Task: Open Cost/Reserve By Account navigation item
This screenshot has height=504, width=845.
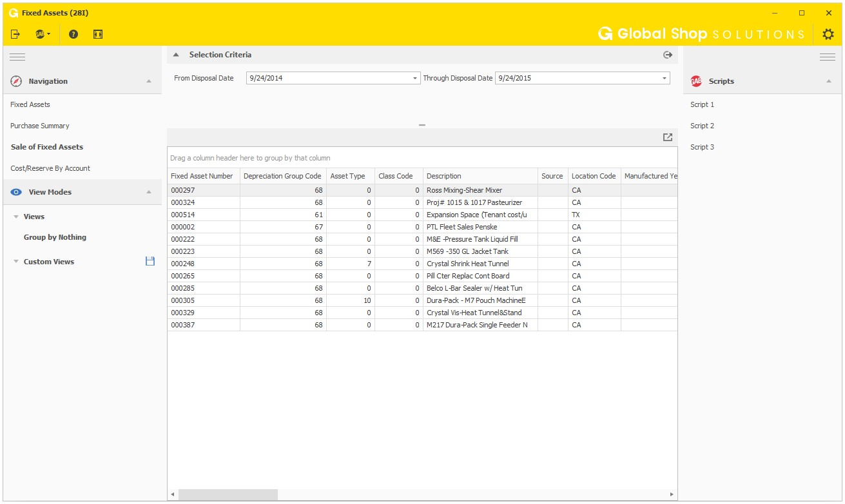Action: 50,168
